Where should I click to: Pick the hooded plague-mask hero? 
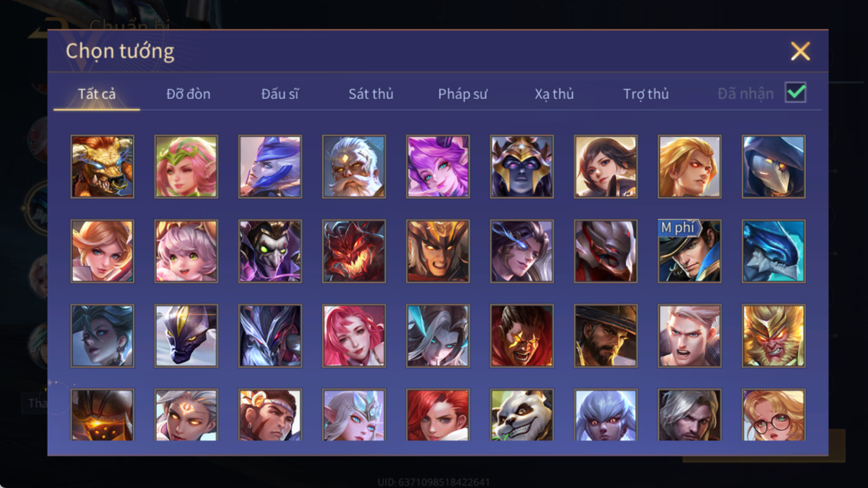tap(774, 166)
